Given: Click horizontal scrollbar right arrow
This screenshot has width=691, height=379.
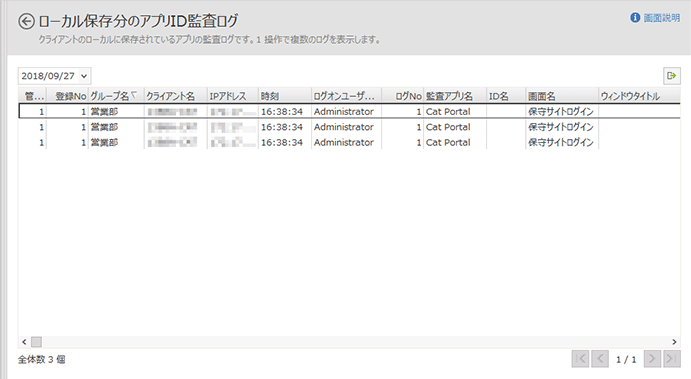Looking at the screenshot, I should (674, 342).
